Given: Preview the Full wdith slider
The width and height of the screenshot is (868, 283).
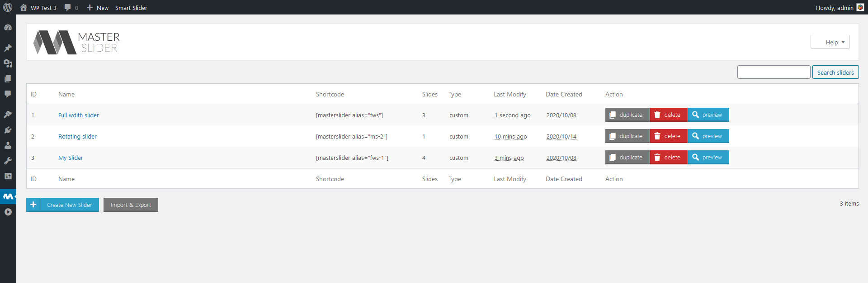Looking at the screenshot, I should 708,115.
